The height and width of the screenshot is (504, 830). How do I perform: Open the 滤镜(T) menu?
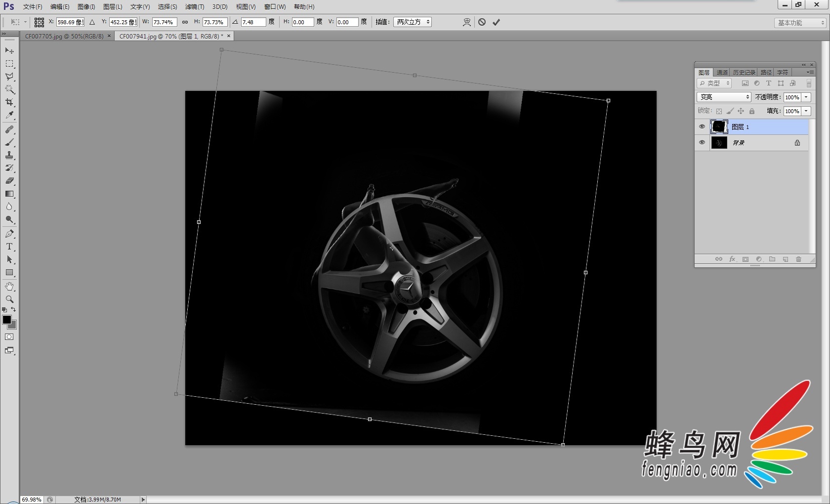point(195,7)
